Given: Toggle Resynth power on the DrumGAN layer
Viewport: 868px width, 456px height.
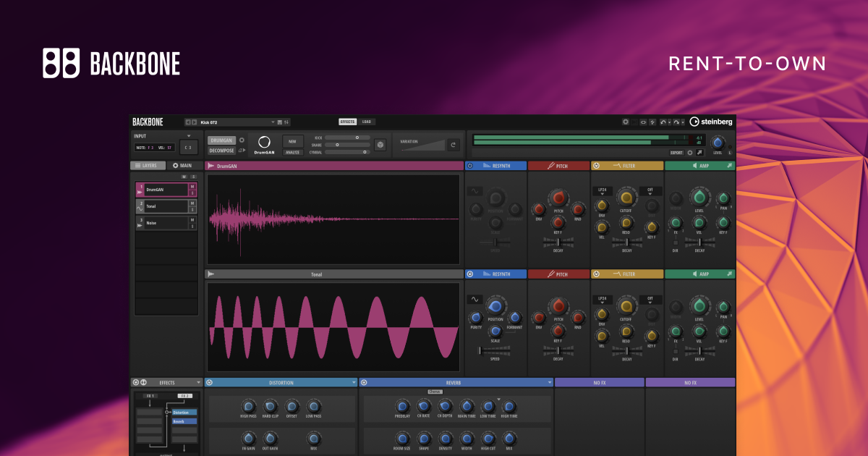Looking at the screenshot, I should click(x=469, y=166).
